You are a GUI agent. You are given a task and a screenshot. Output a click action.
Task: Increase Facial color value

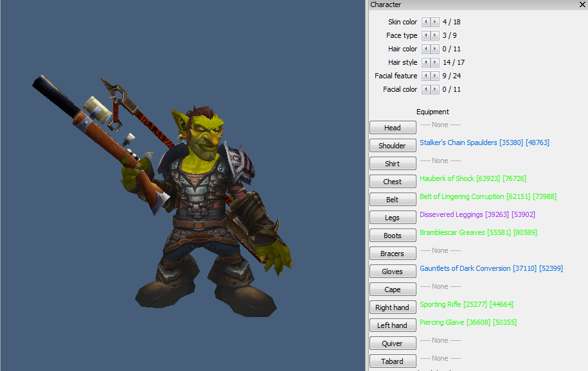click(x=434, y=90)
